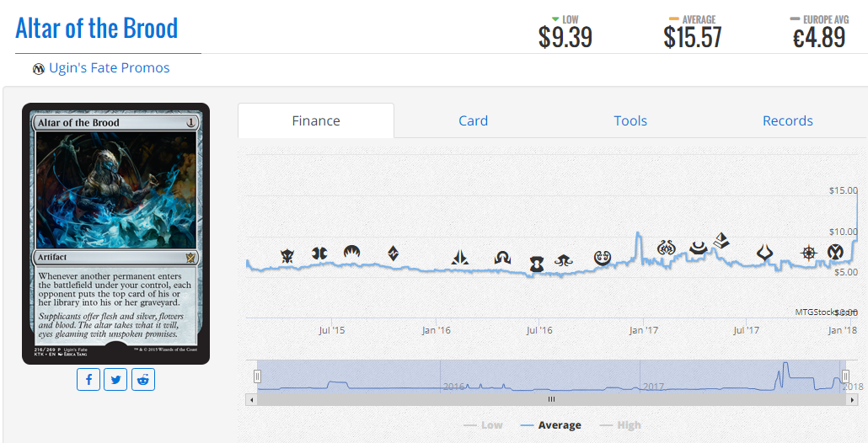The height and width of the screenshot is (443, 868).
Task: Click the navigator scrollbar thumb grip
Action: [551, 399]
